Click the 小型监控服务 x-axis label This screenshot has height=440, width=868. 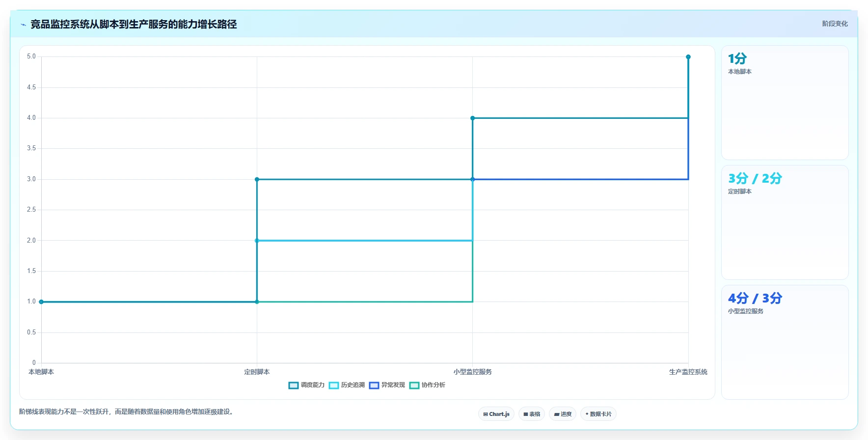pyautogui.click(x=473, y=372)
